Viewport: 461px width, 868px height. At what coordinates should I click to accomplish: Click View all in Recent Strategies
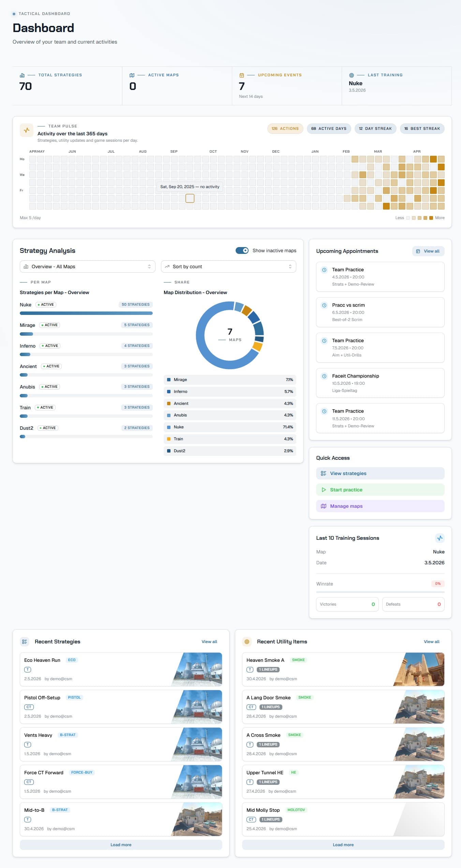[x=209, y=642]
